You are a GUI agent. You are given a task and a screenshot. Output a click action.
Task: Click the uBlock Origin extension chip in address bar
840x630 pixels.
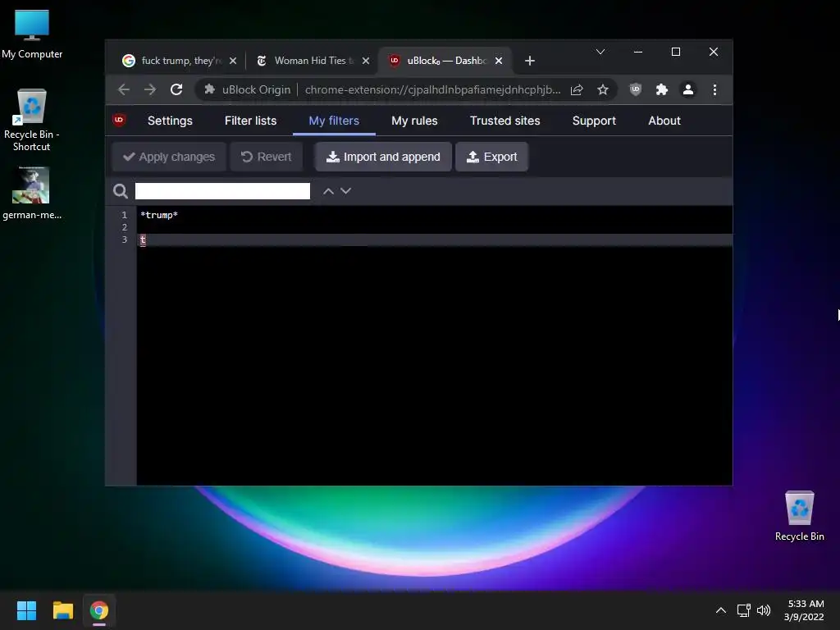click(248, 89)
